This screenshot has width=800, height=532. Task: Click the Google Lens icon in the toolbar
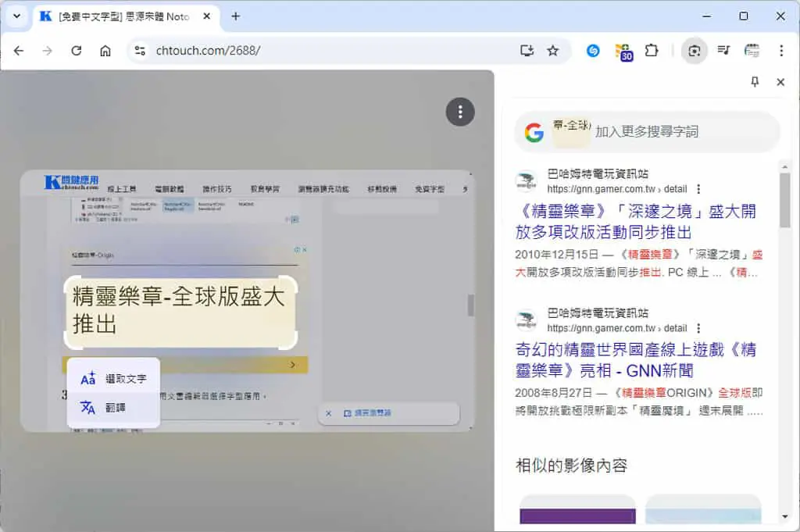pyautogui.click(x=694, y=51)
